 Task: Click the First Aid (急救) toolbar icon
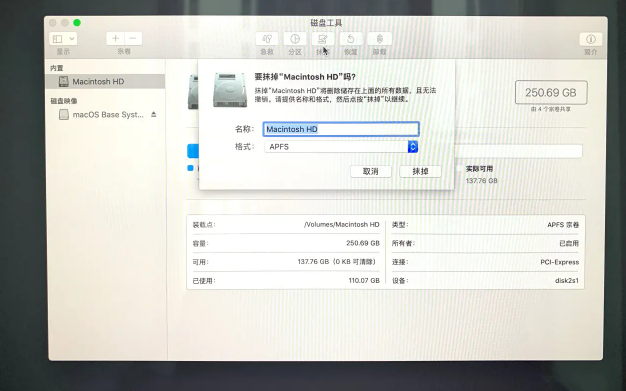[267, 39]
